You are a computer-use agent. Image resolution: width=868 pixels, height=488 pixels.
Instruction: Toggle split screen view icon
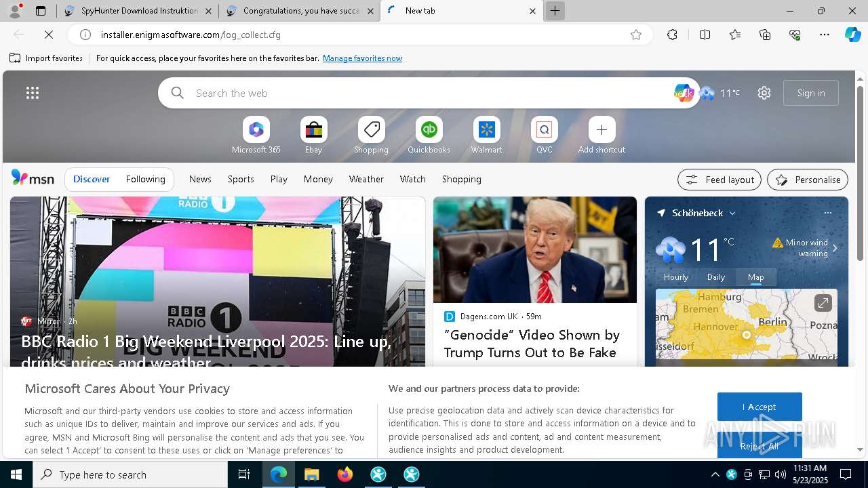(705, 35)
